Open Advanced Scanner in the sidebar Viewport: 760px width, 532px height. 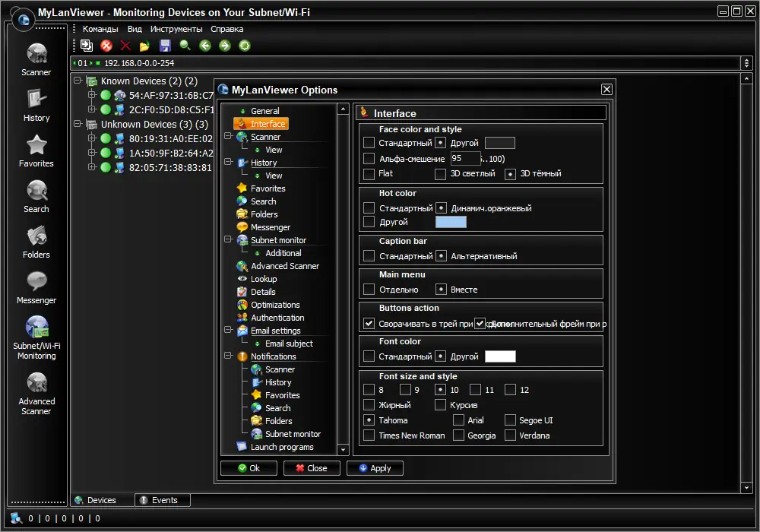pyautogui.click(x=36, y=394)
